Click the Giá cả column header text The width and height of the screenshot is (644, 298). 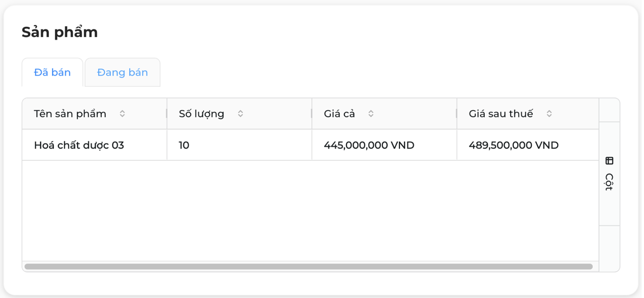[340, 114]
